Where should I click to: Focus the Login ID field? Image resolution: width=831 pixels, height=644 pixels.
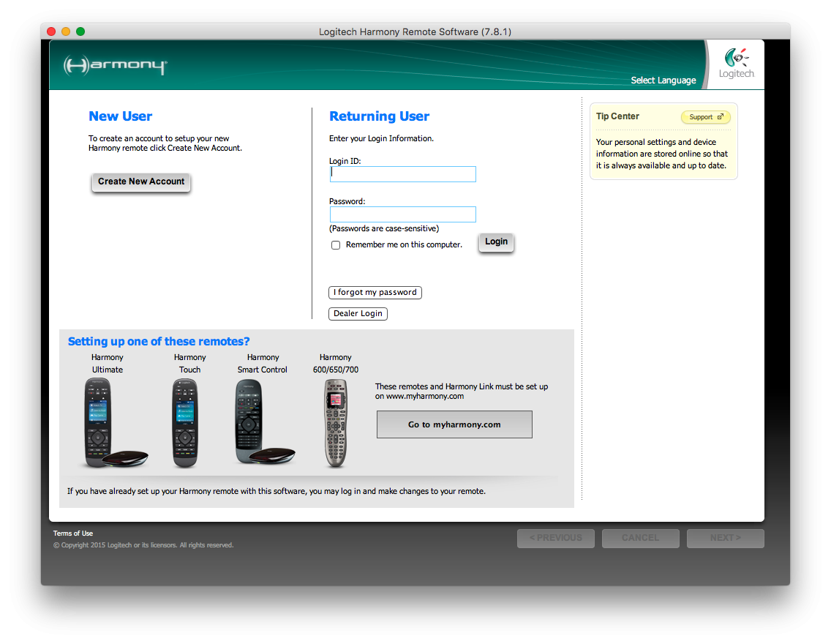(x=403, y=174)
